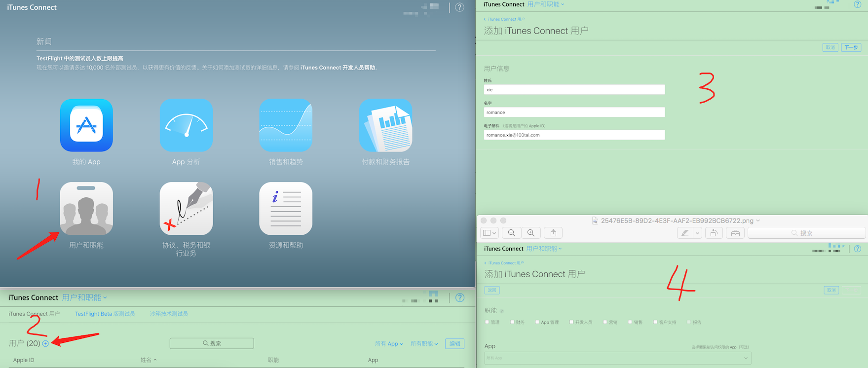
Task: Open the 用户和职能 people icon
Action: pos(86,209)
